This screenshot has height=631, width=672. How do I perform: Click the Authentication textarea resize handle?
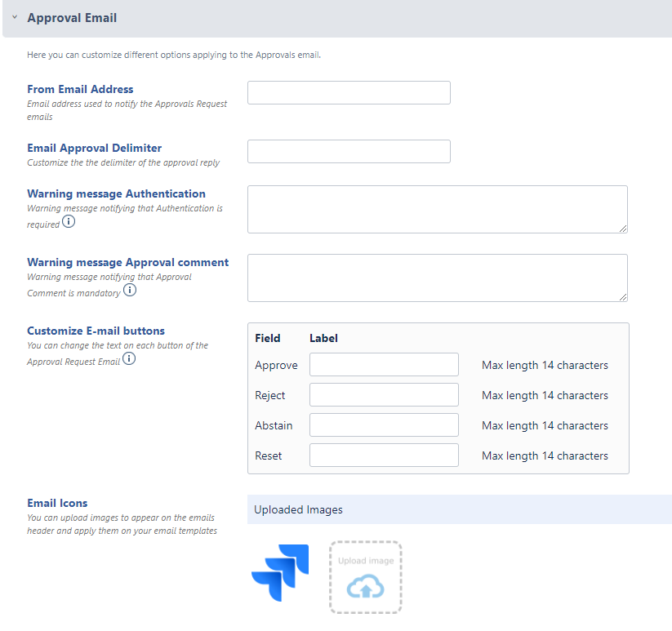(623, 228)
